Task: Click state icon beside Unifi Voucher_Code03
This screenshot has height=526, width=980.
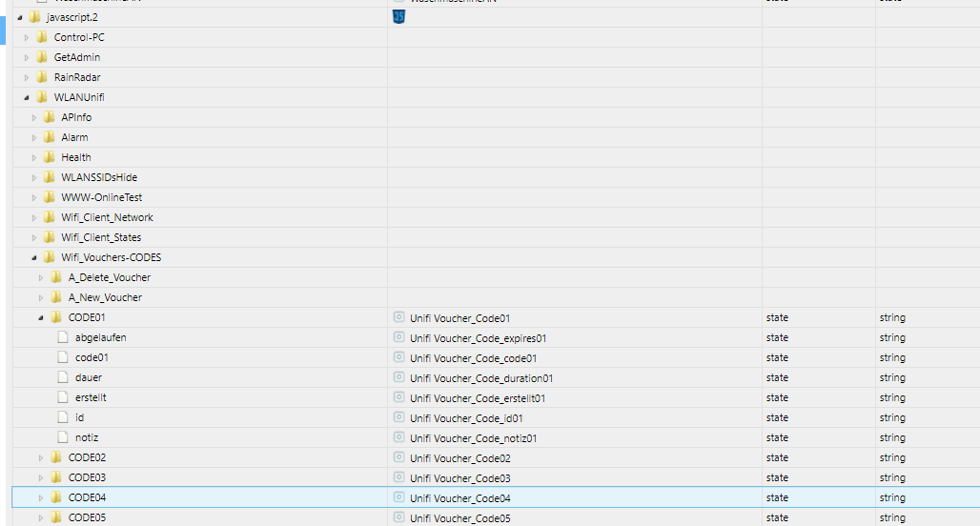Action: point(398,477)
